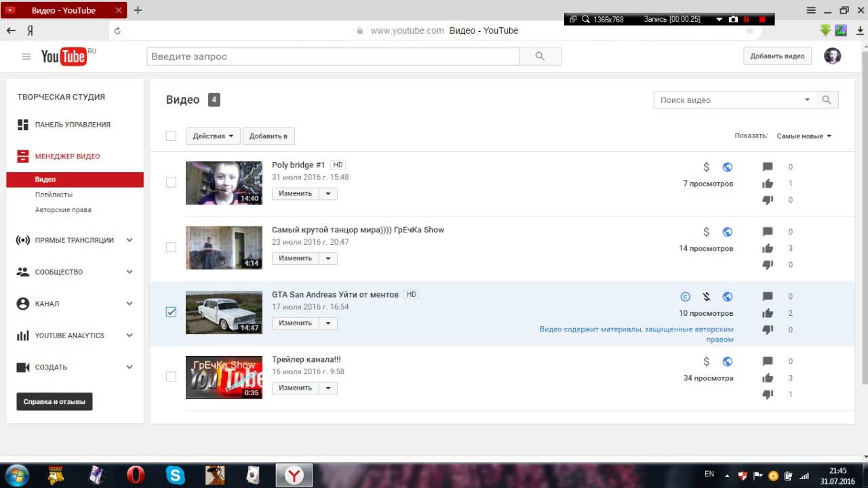
Task: Open Самые новые sort dropdown
Action: coord(804,136)
